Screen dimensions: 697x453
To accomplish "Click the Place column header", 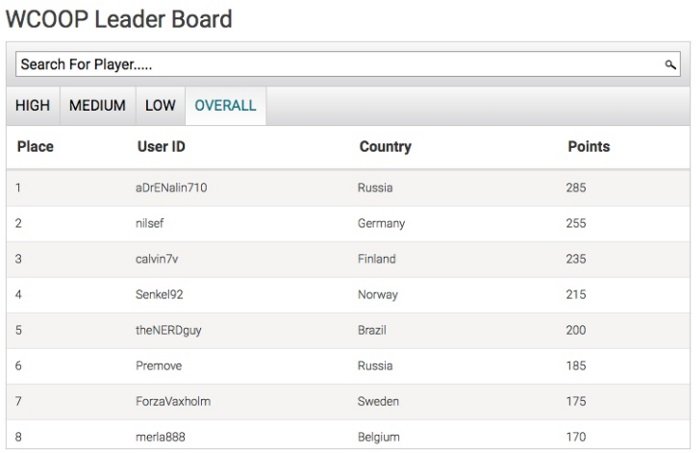I will tap(35, 147).
